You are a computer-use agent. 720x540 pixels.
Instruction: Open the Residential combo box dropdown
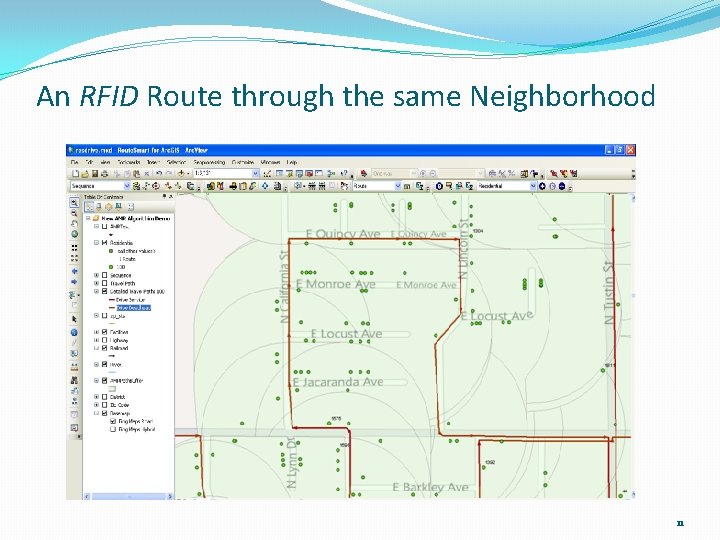pyautogui.click(x=533, y=186)
